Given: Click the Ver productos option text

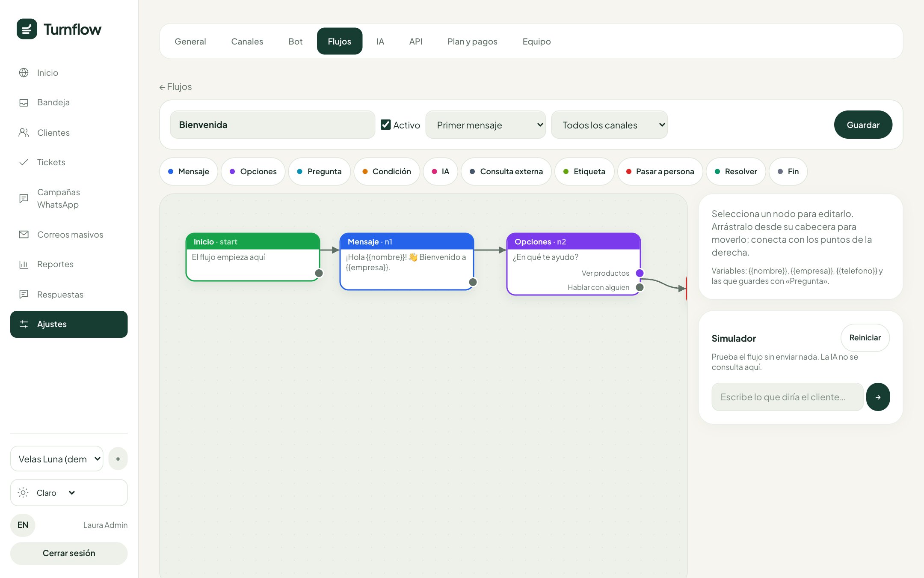Looking at the screenshot, I should (605, 273).
